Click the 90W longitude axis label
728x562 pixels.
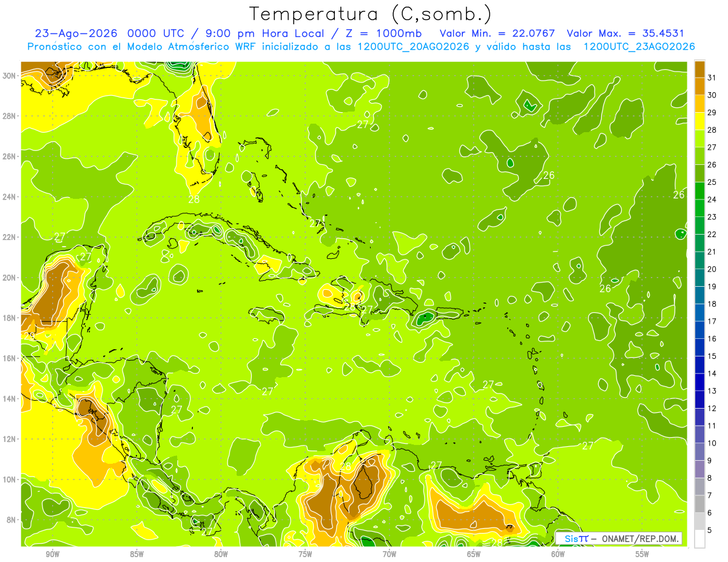[53, 554]
